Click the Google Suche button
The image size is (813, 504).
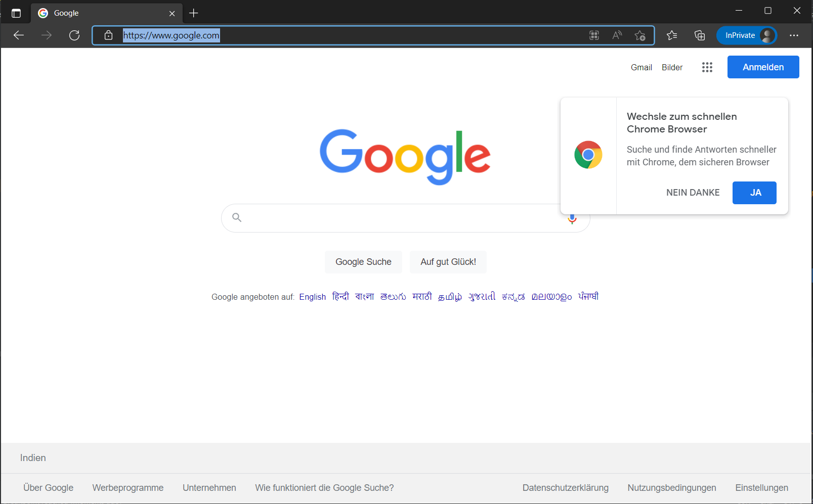click(363, 262)
